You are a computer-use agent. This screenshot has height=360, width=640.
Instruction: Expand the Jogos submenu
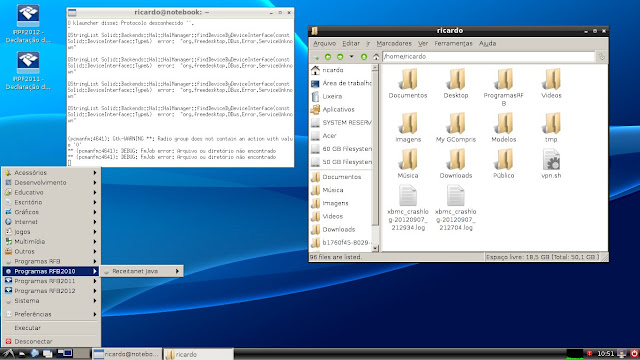[x=51, y=231]
